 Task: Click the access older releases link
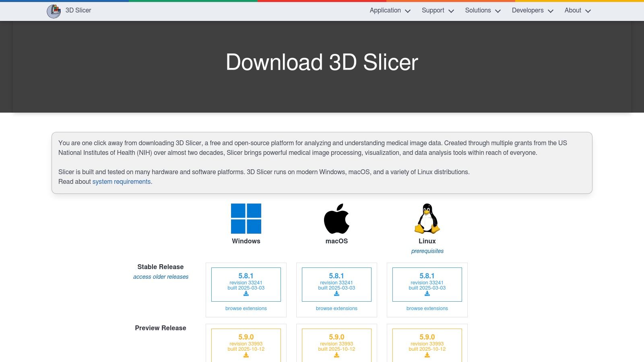[x=161, y=277]
